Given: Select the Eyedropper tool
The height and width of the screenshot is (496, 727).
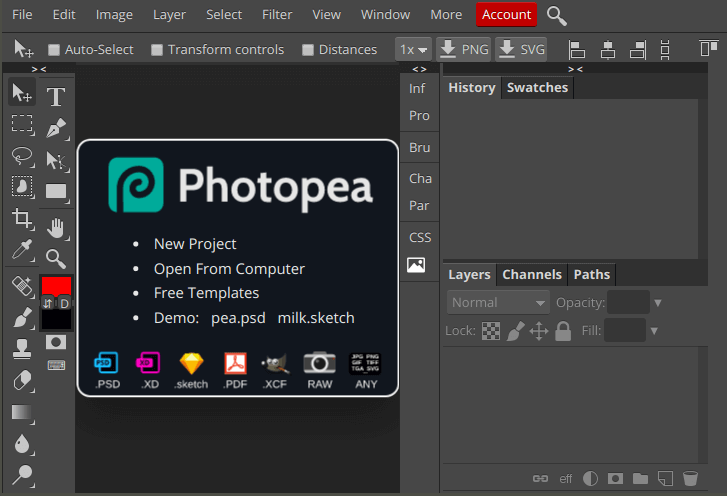Looking at the screenshot, I should tap(22, 249).
